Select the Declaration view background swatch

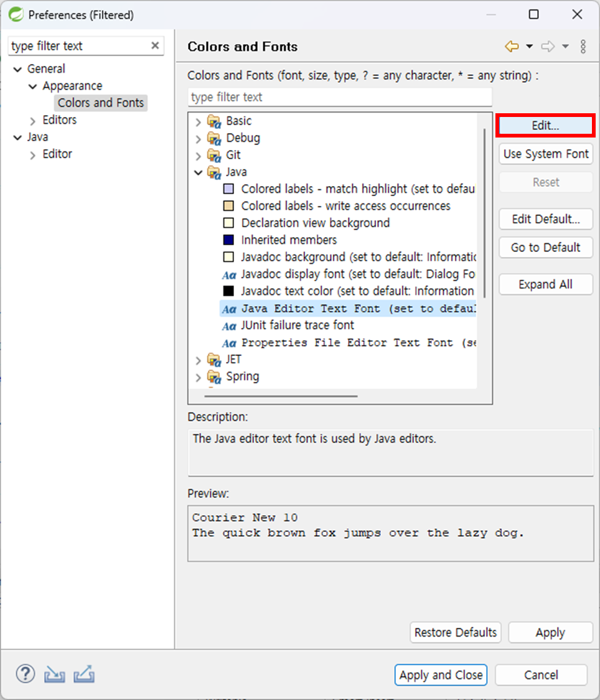228,223
